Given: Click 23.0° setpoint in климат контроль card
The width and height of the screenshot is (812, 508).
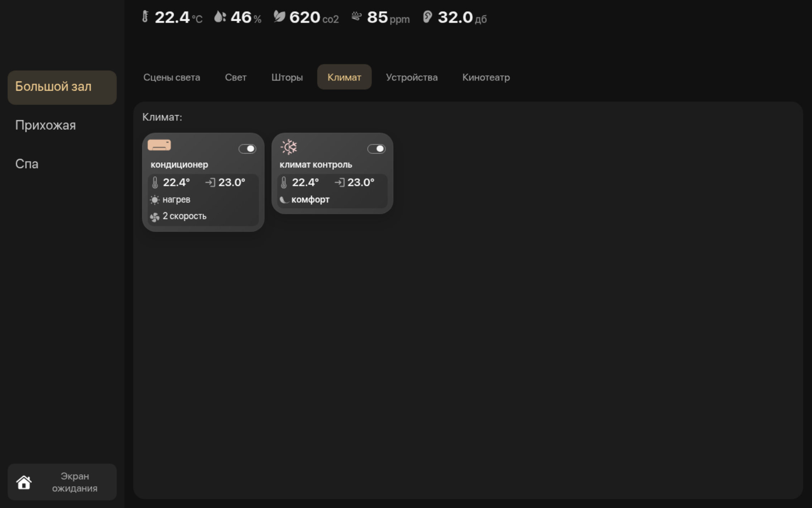Looking at the screenshot, I should pos(361,182).
